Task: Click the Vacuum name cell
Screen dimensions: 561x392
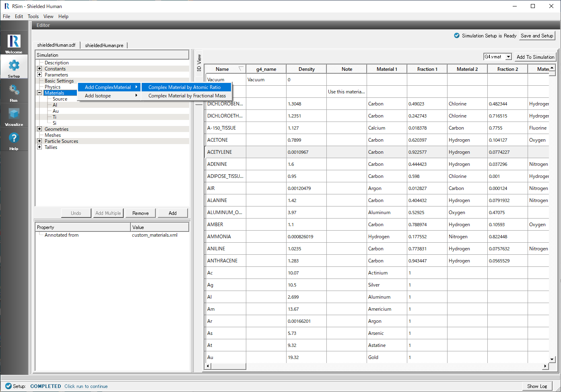Action: (x=225, y=79)
